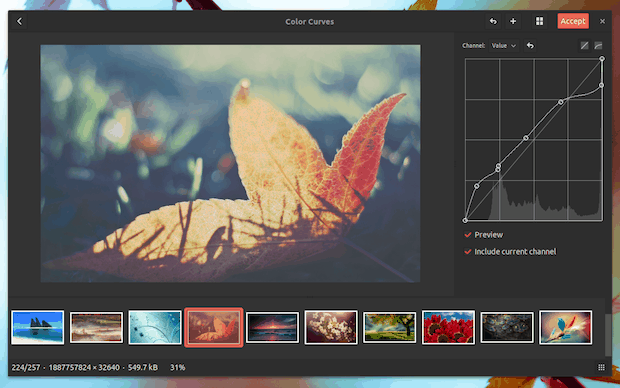
Task: Select the colorful bird thumbnail
Action: pos(565,327)
